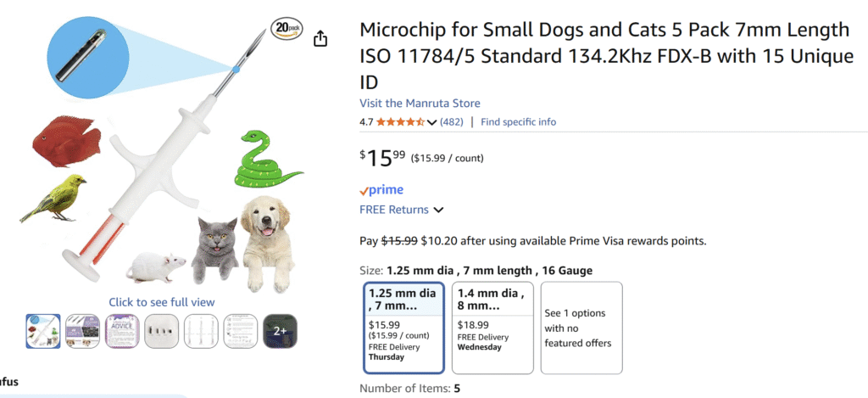Select the three syringes thumbnail
The width and height of the screenshot is (868, 398).
200,330
